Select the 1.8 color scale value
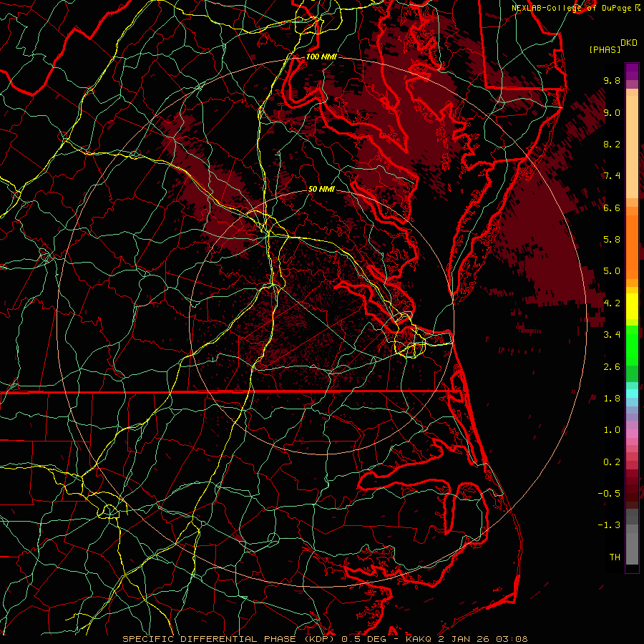This screenshot has width=644, height=644. (x=612, y=399)
